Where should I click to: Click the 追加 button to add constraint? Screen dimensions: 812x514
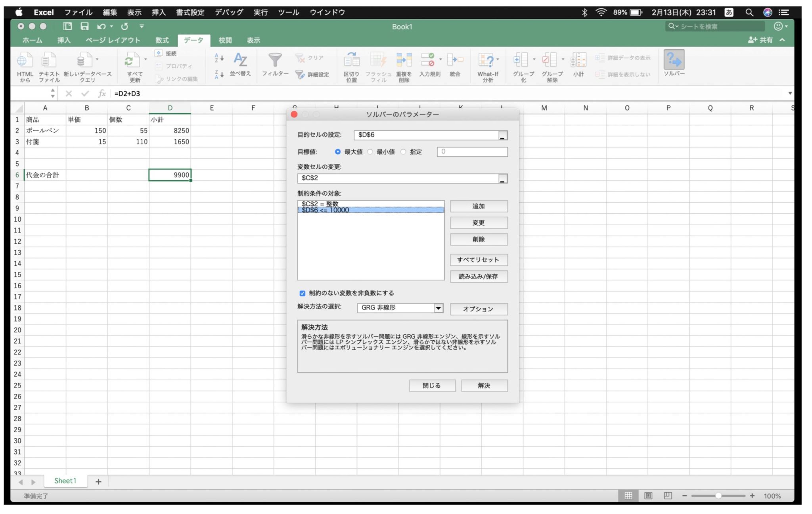click(479, 207)
